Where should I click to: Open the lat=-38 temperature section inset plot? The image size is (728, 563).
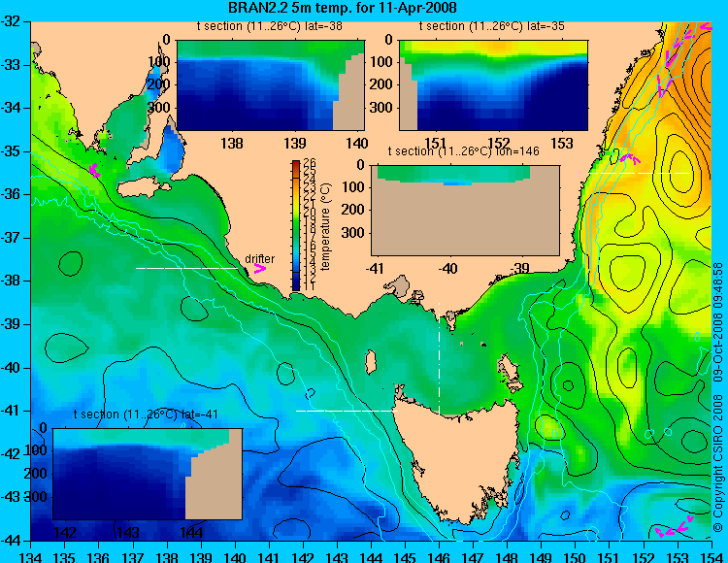[271, 85]
